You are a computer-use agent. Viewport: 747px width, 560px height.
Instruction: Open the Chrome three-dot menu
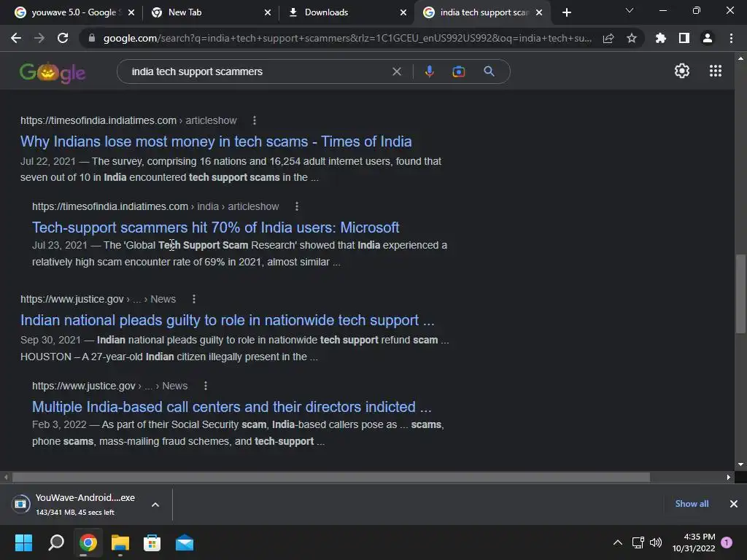(731, 38)
